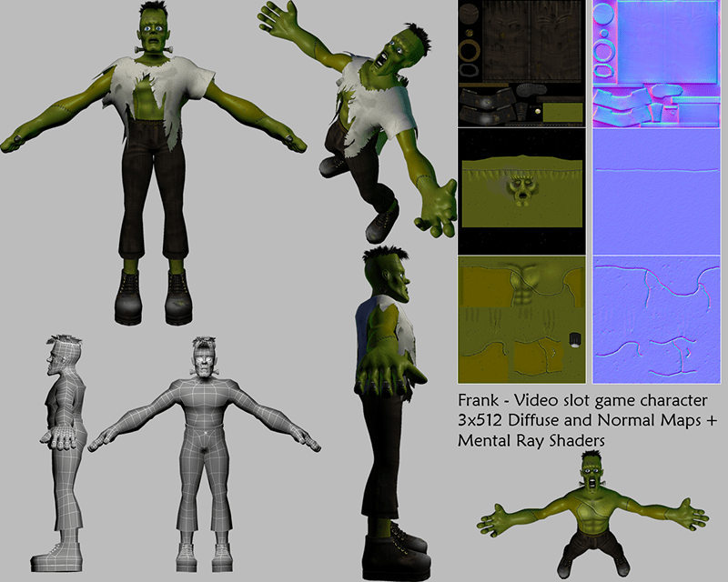This screenshot has width=728, height=582.
Task: Click the head diffuse texture map
Action: tap(521, 191)
